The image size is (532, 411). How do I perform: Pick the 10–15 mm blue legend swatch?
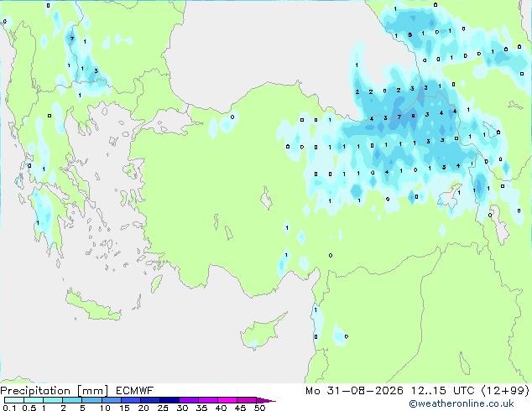pos(111,400)
